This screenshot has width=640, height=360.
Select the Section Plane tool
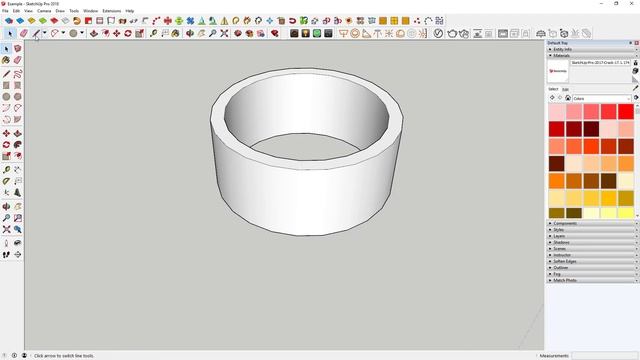18,255
